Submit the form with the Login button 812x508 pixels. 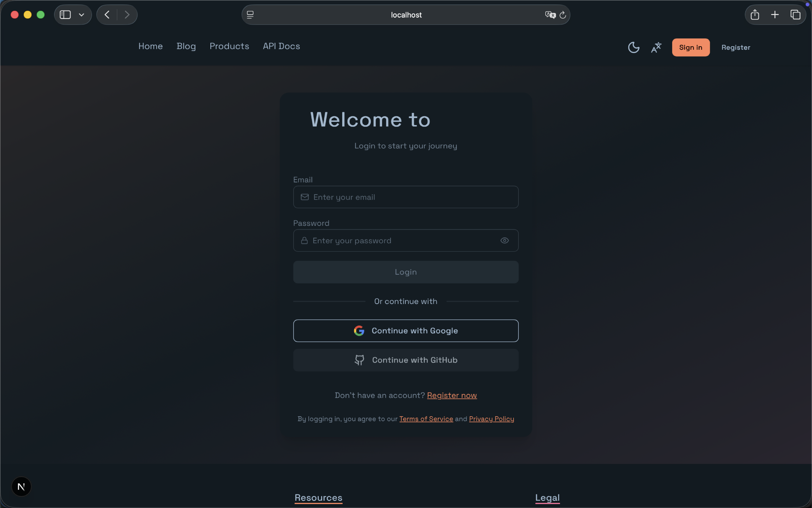[406, 272]
